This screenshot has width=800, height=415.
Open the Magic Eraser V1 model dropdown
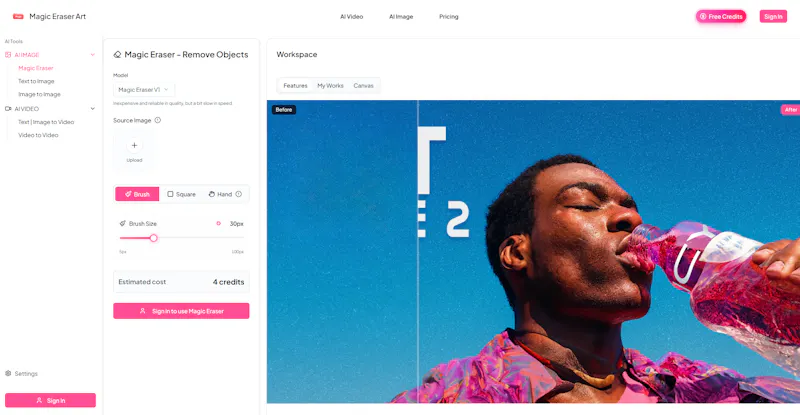pyautogui.click(x=143, y=90)
